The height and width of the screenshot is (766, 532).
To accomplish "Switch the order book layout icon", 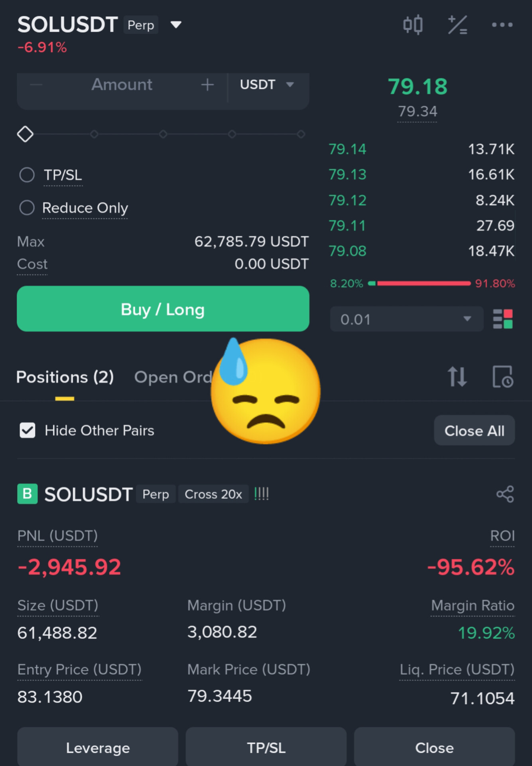I will (503, 319).
